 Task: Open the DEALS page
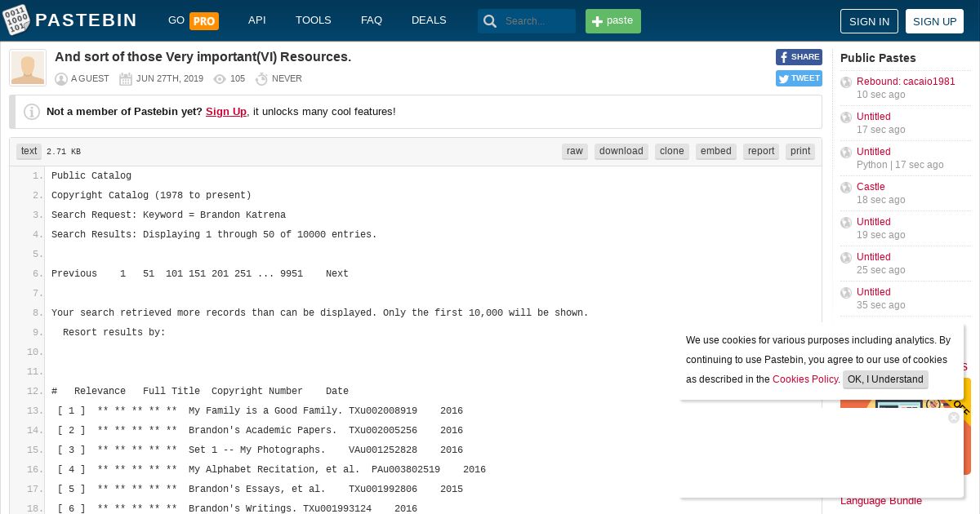click(x=429, y=20)
